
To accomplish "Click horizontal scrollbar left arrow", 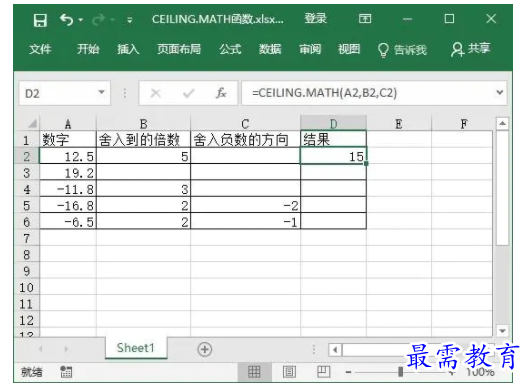I will (x=335, y=350).
